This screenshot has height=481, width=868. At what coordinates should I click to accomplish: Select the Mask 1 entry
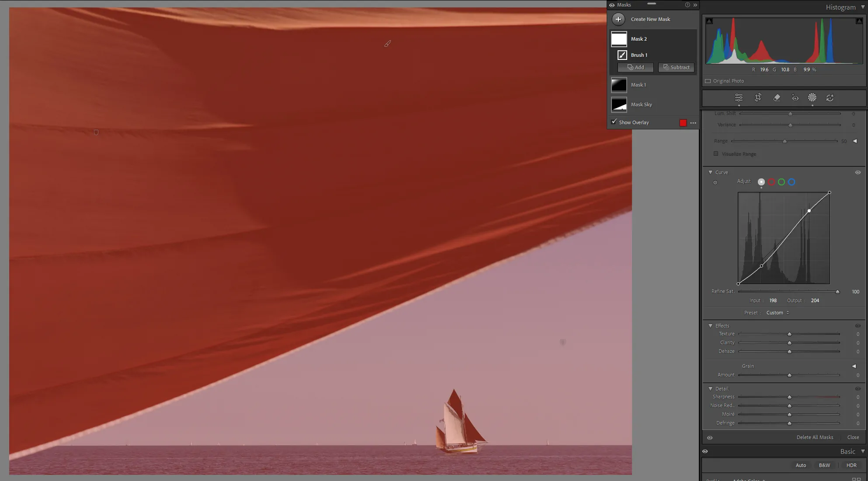point(638,85)
